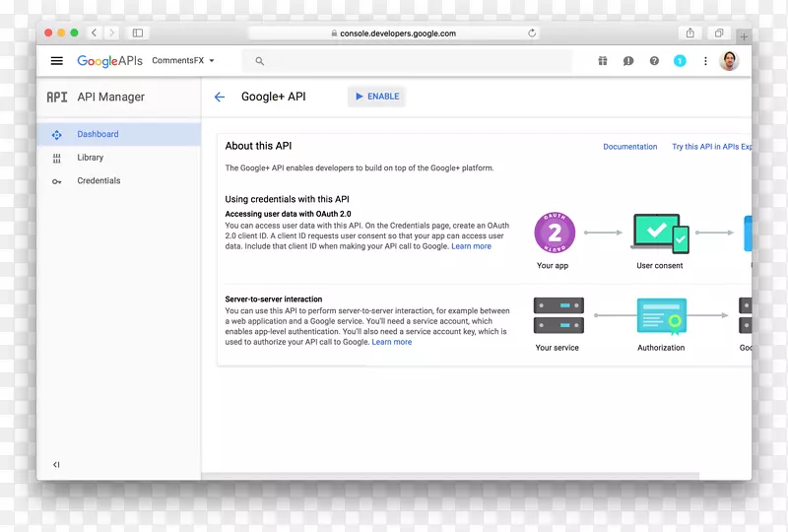Click the user profile avatar
788x532 pixels.
729,61
